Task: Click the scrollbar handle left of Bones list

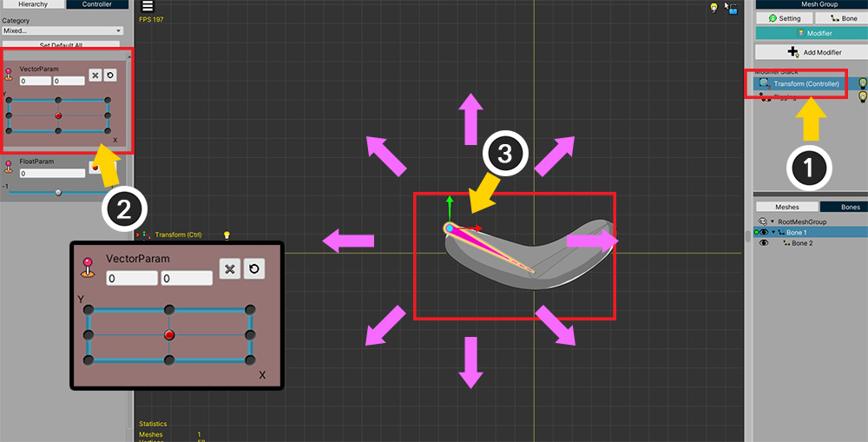Action: click(x=748, y=236)
